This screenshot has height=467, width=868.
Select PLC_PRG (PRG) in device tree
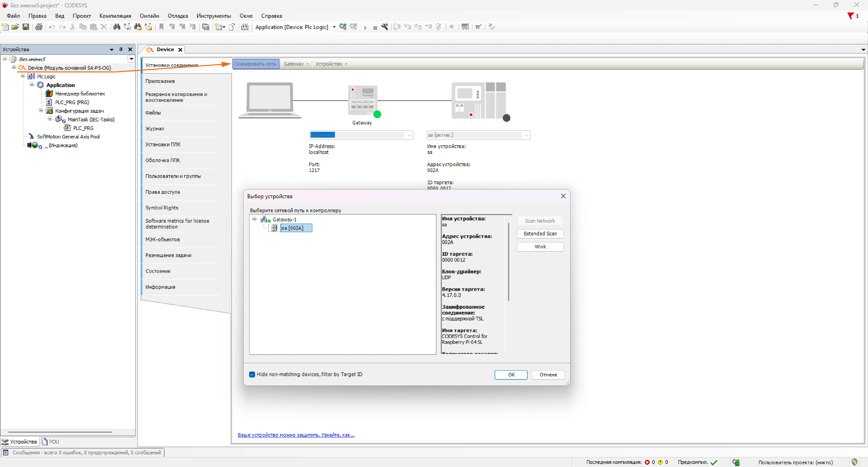point(72,102)
